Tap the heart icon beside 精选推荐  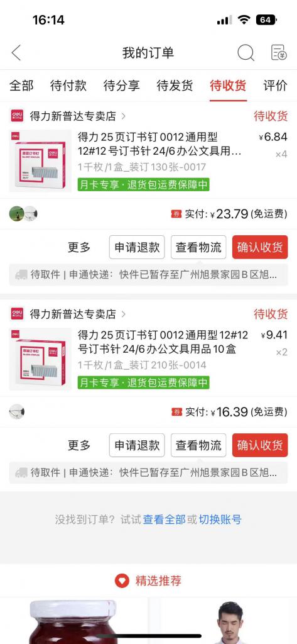click(122, 580)
